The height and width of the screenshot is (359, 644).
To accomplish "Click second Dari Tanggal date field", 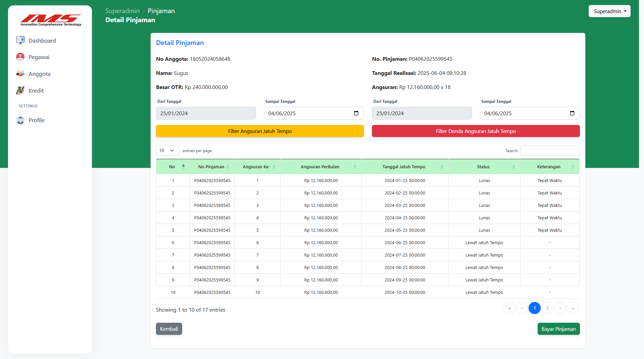I will [422, 113].
